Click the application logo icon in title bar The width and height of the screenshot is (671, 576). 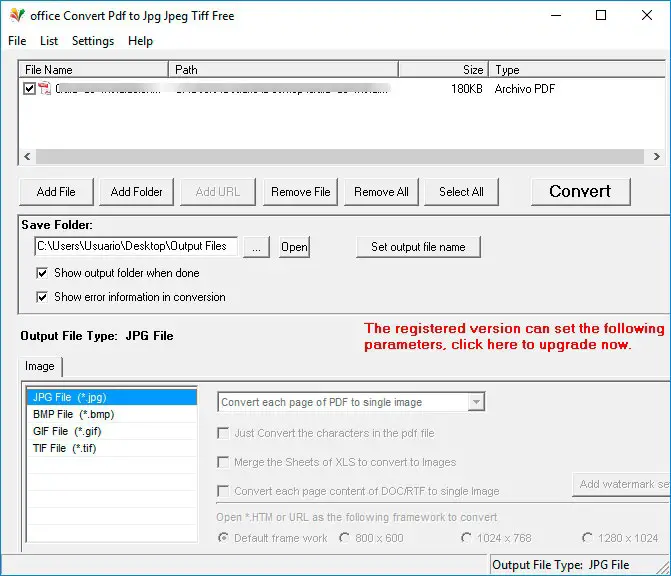point(17,15)
